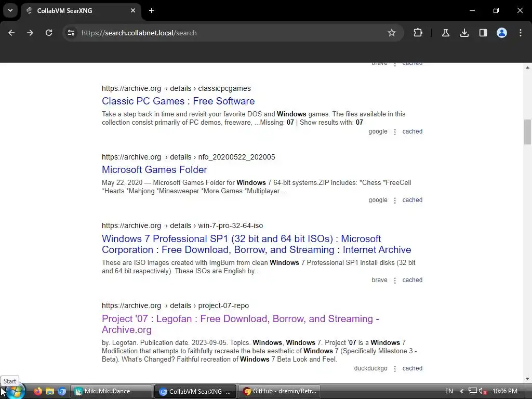The height and width of the screenshot is (399, 532).
Task: Open File Explorer from the taskbar
Action: click(50, 391)
